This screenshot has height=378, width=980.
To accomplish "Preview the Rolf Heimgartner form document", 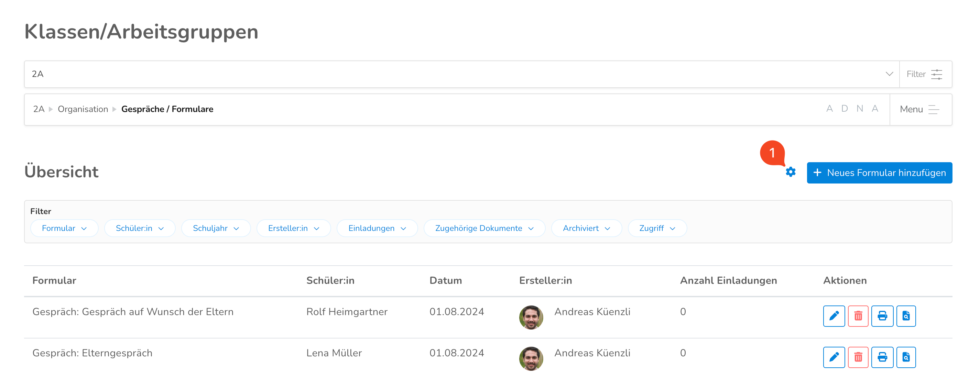I will [906, 316].
